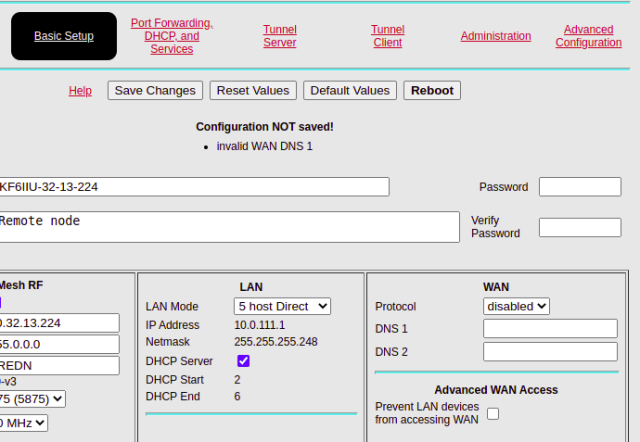Open the LAN Mode dropdown
Viewport: 640px width, 442px height.
(x=282, y=306)
